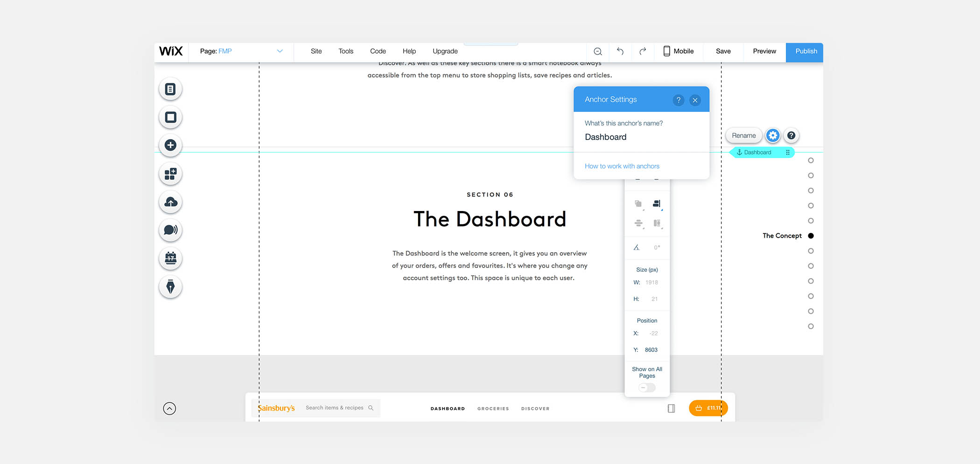
Task: Click the Dashboard anchor drag handle
Action: tap(788, 152)
